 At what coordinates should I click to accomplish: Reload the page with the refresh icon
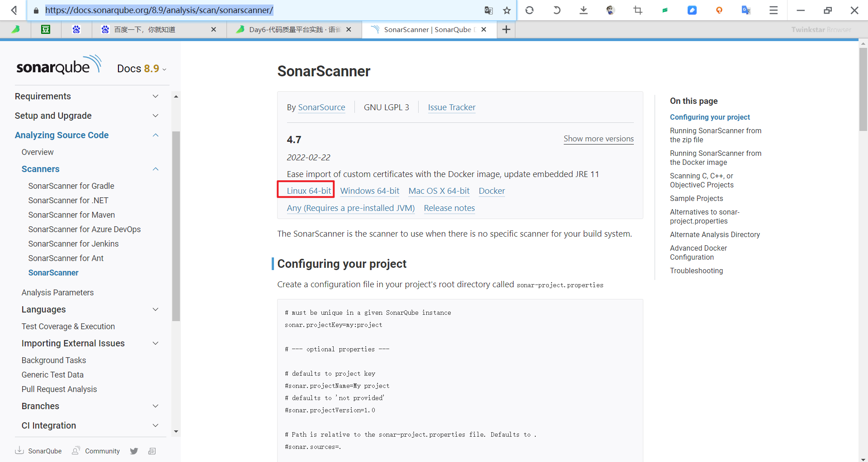pyautogui.click(x=529, y=10)
